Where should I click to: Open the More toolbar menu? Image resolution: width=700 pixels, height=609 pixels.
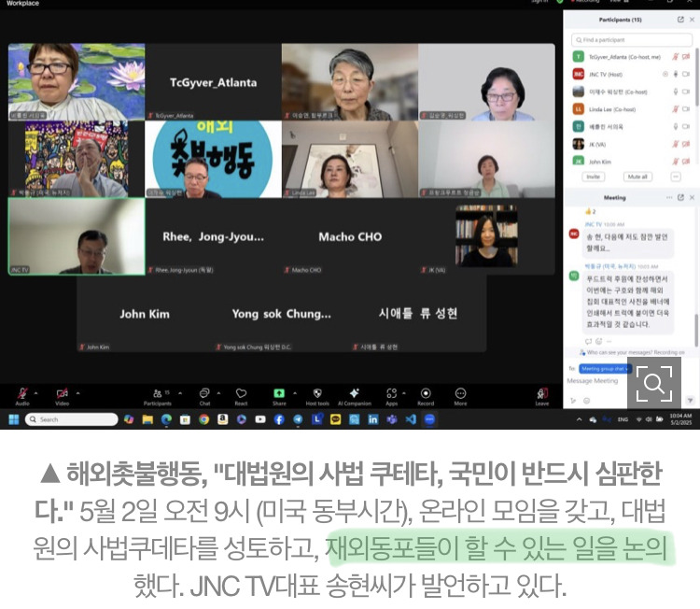(x=460, y=396)
